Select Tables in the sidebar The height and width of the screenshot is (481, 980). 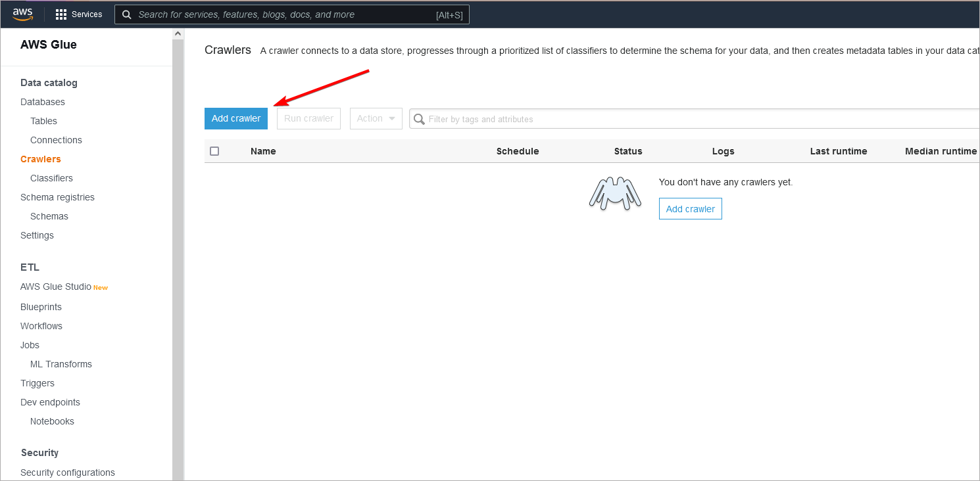click(43, 121)
